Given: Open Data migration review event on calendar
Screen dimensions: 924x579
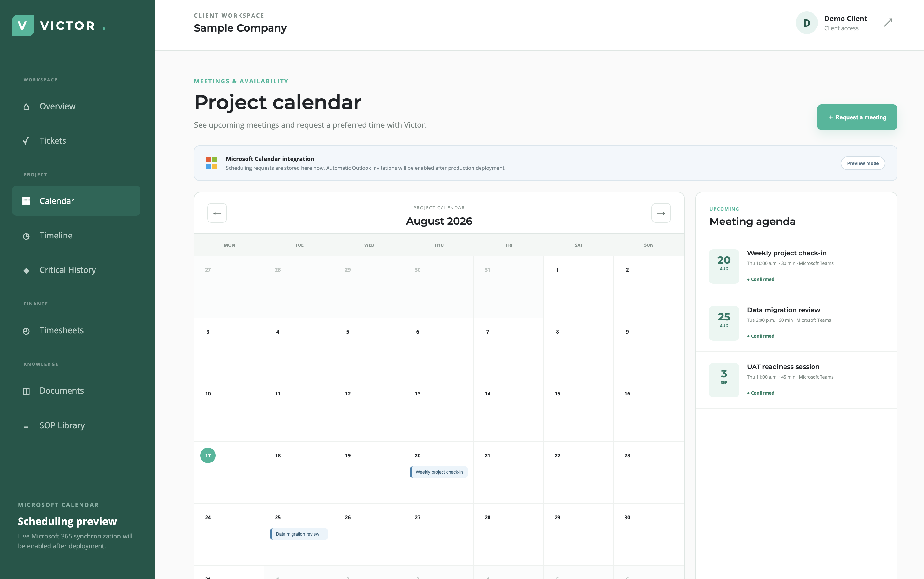Looking at the screenshot, I should (299, 534).
